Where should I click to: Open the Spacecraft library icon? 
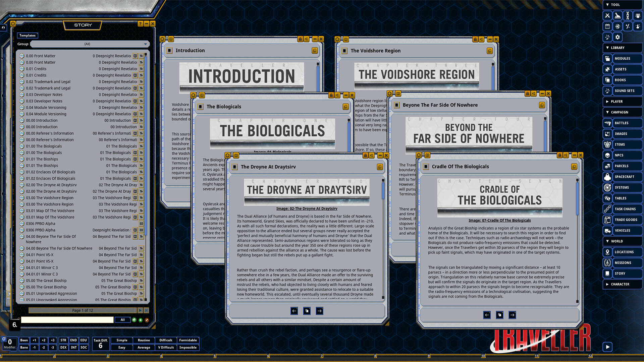coord(607,177)
